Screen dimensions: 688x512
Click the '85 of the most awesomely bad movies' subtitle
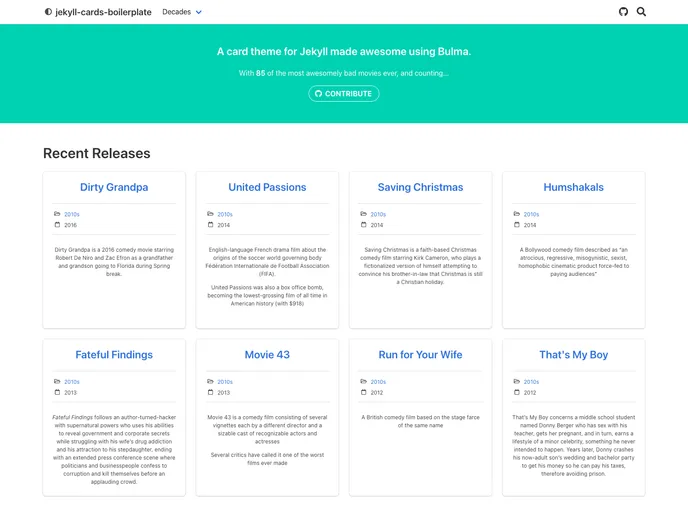[344, 73]
